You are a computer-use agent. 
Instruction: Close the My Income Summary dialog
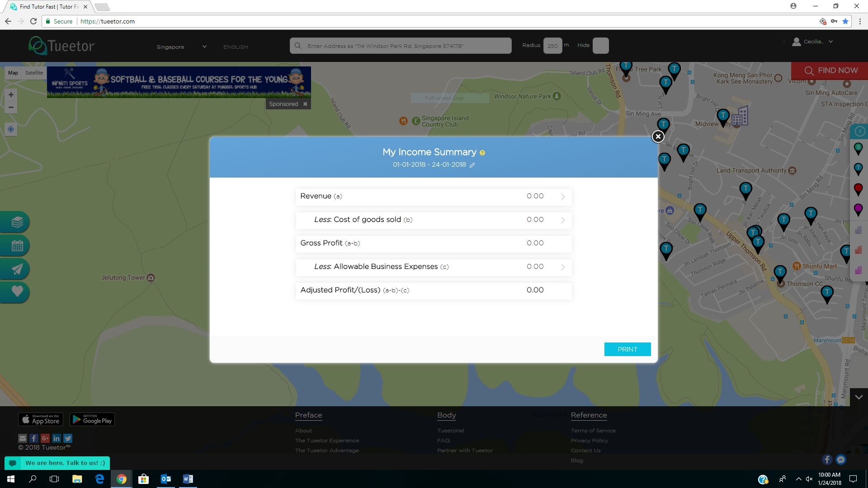click(x=658, y=136)
